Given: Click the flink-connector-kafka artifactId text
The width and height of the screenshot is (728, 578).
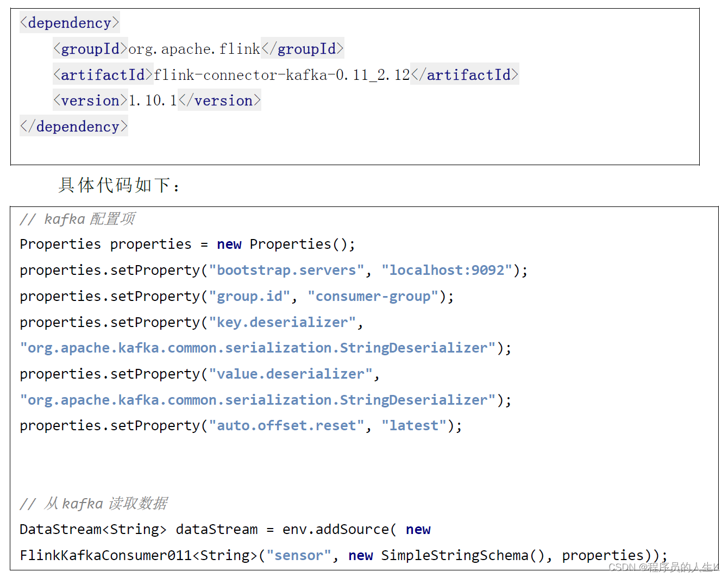Looking at the screenshot, I should coord(281,75).
